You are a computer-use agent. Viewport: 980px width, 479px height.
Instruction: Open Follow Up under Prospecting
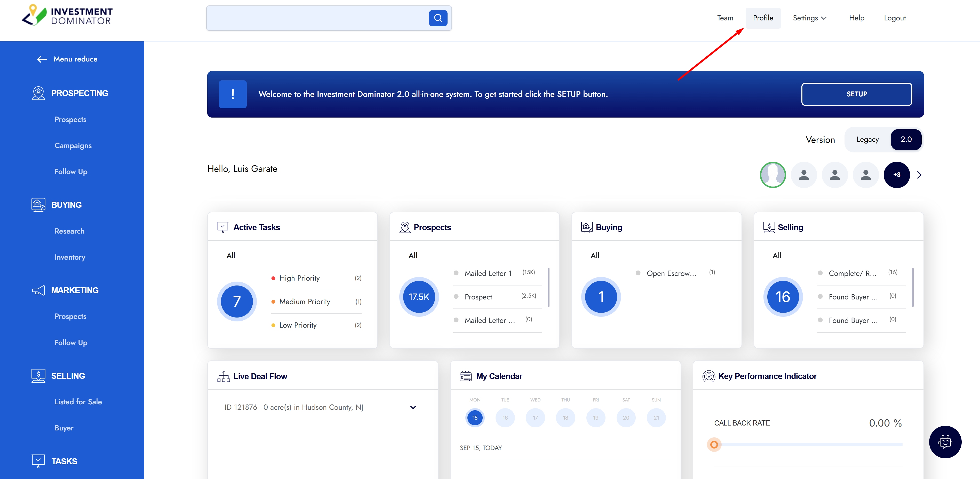tap(71, 172)
